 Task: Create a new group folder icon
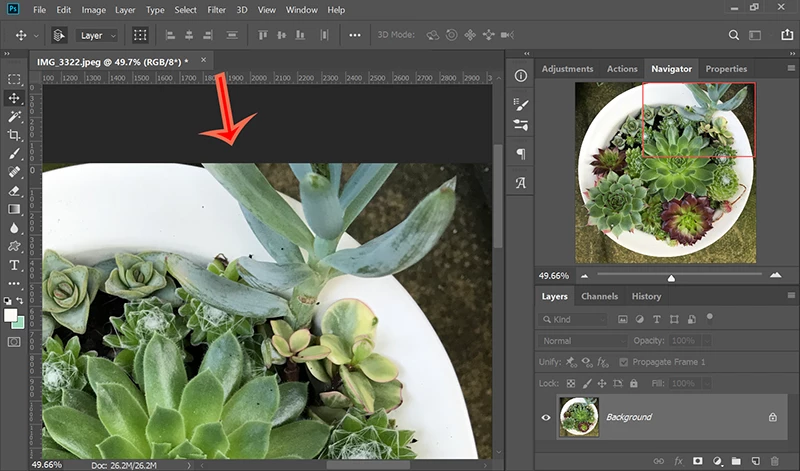[x=736, y=461]
